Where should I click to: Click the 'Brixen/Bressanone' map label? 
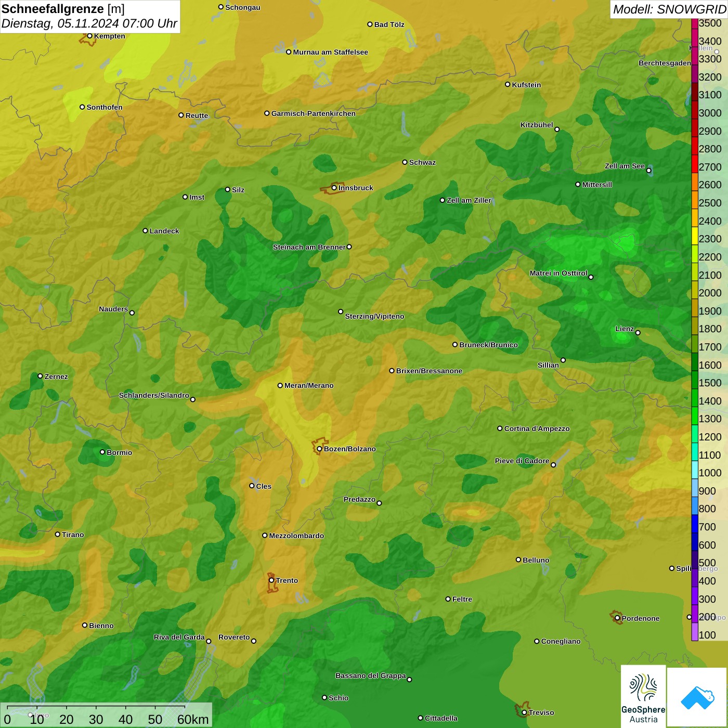coord(429,371)
